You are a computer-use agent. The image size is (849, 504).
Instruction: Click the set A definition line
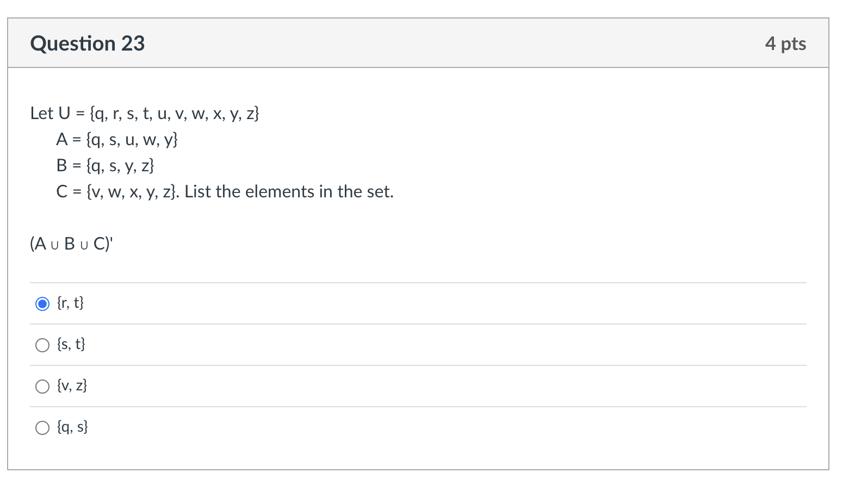(x=117, y=140)
